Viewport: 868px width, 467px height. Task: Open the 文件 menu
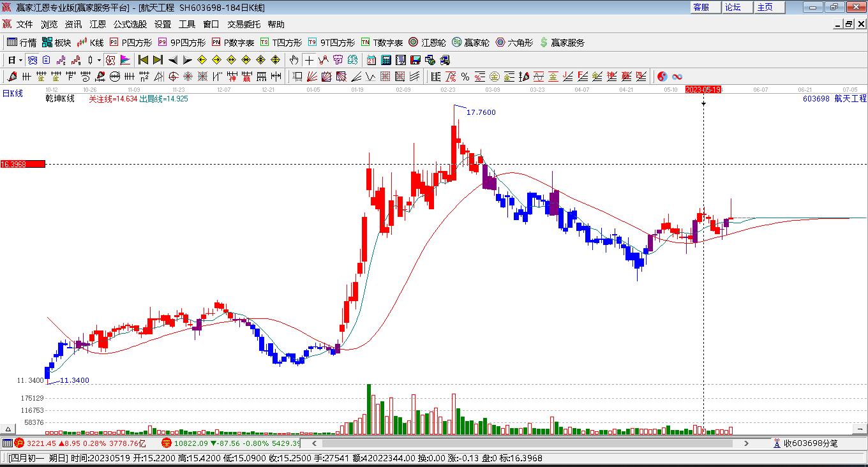(x=24, y=24)
